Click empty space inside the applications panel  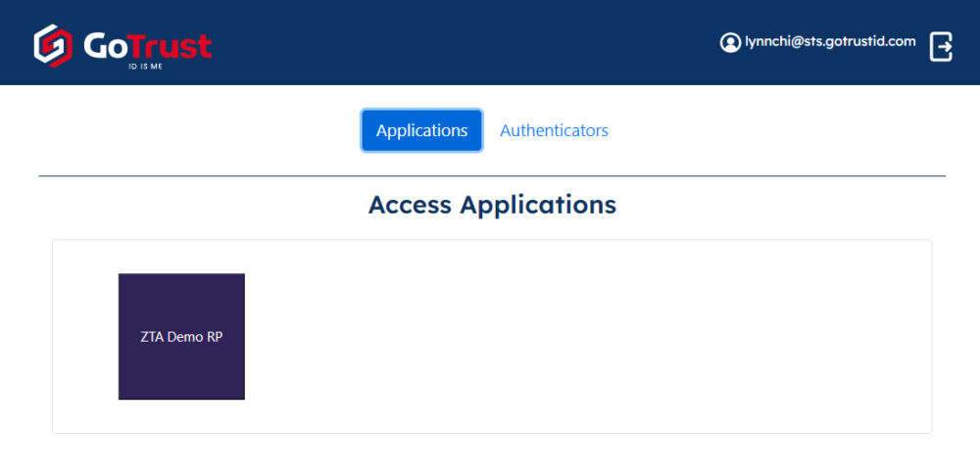[x=588, y=336]
